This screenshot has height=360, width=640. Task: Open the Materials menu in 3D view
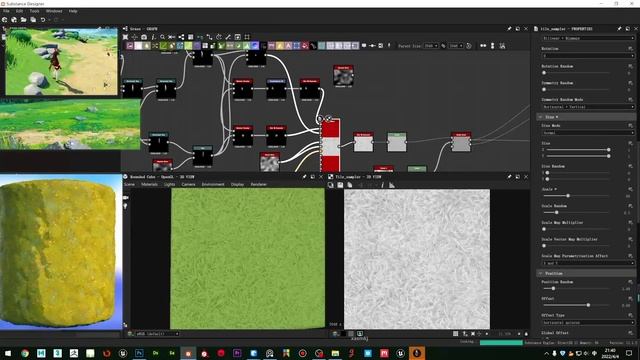[149, 184]
